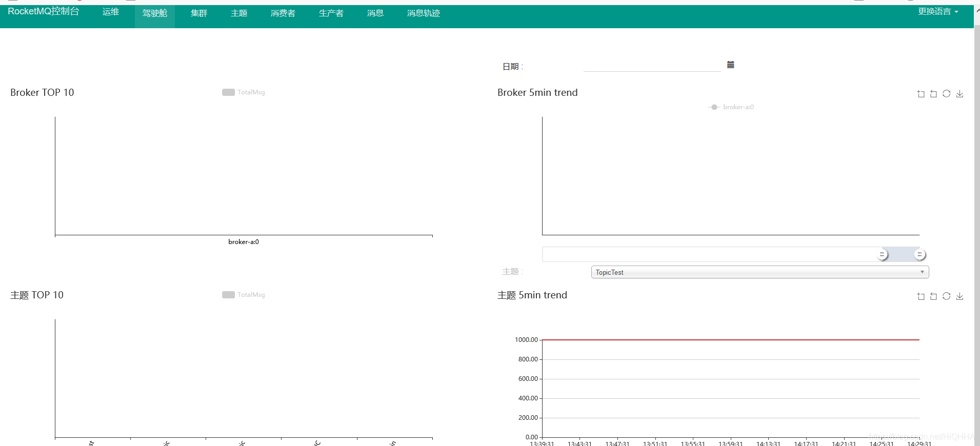This screenshot has width=980, height=446.
Task: Open the 更换语言 language dropdown
Action: pyautogui.click(x=938, y=11)
